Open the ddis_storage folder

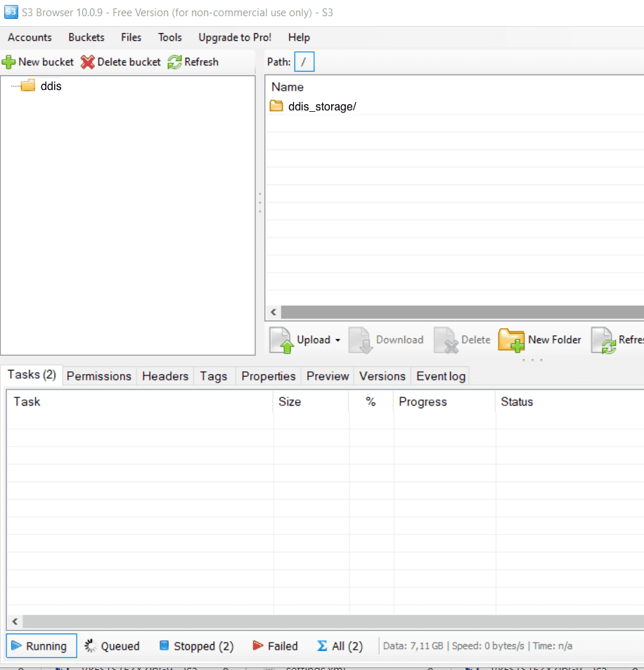tap(321, 107)
